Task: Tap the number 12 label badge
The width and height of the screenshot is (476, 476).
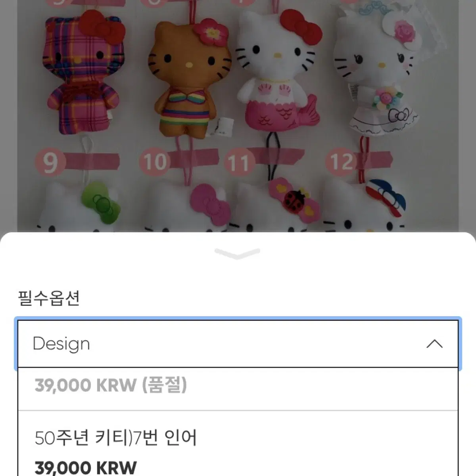Action: [x=341, y=161]
